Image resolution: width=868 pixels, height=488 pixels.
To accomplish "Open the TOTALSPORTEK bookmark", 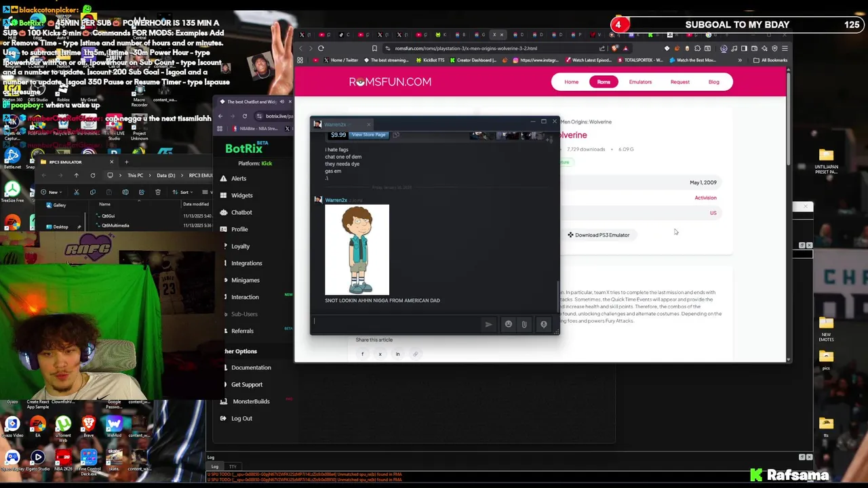I will 639,60.
